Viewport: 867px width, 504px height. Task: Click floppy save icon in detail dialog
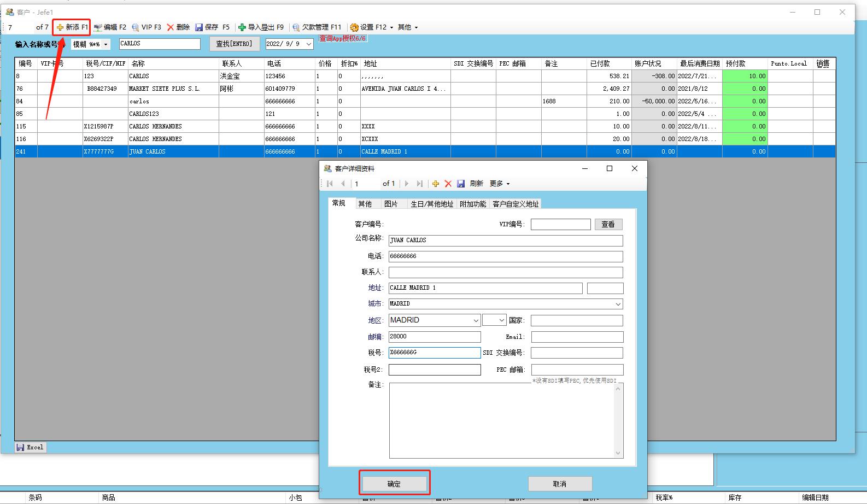tap(461, 184)
